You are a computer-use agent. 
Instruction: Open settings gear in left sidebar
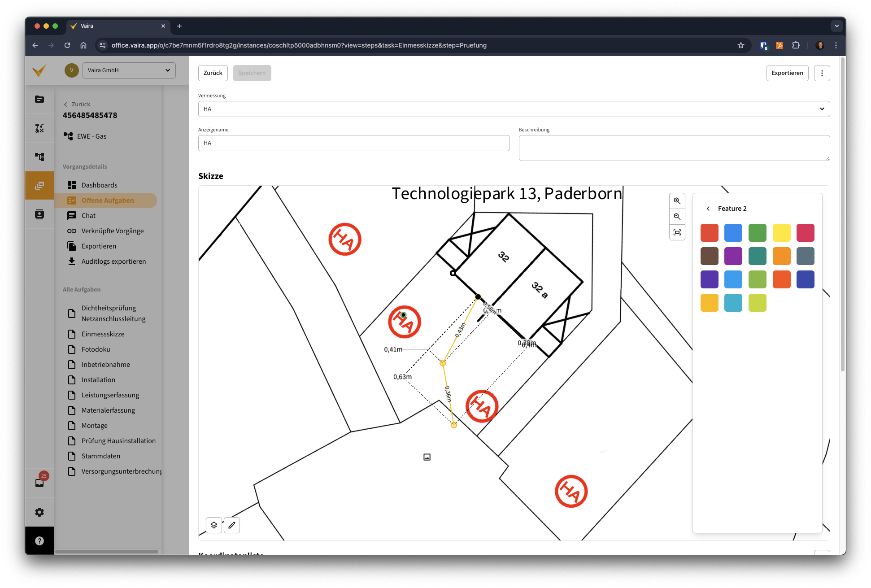pyautogui.click(x=39, y=512)
